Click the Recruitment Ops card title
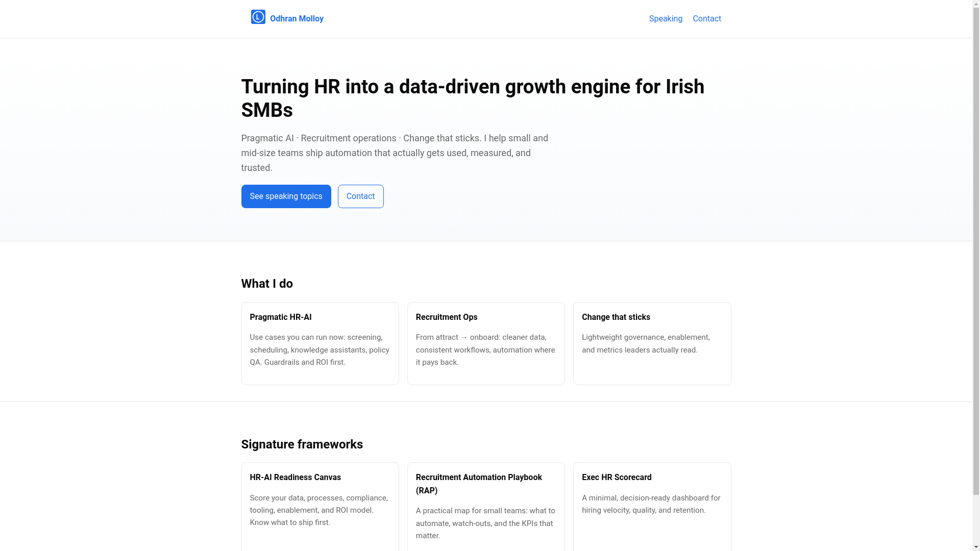This screenshot has width=980, height=551. click(447, 317)
